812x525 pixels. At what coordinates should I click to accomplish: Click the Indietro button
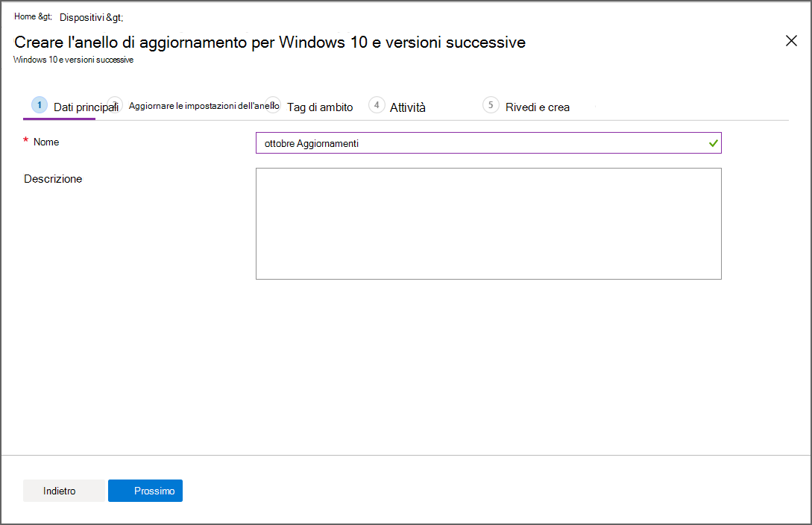pos(64,490)
